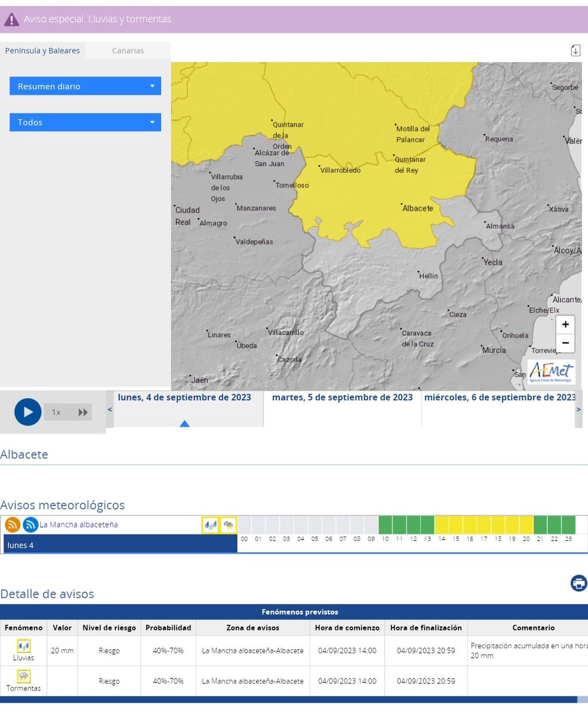
Task: Play the warnings animation
Action: tap(28, 412)
